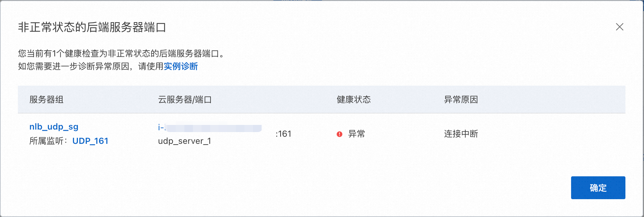
Task: Click the 服务器组 column header
Action: (46, 100)
